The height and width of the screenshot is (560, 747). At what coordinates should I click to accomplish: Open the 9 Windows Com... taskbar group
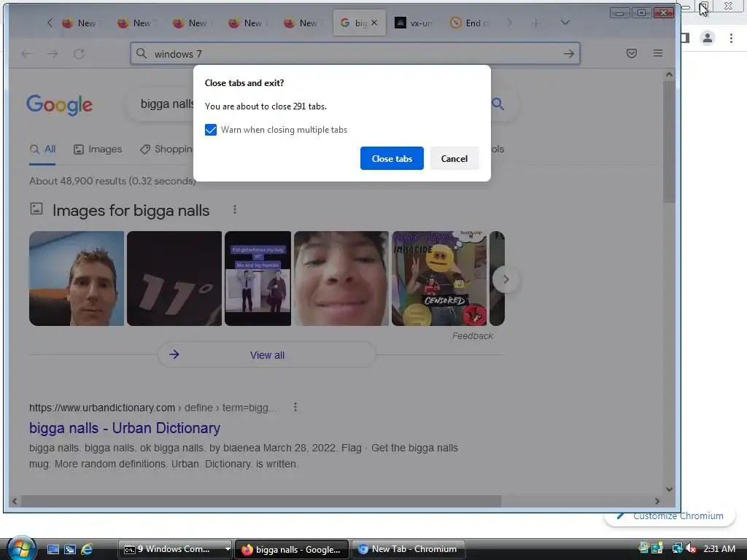(170, 549)
